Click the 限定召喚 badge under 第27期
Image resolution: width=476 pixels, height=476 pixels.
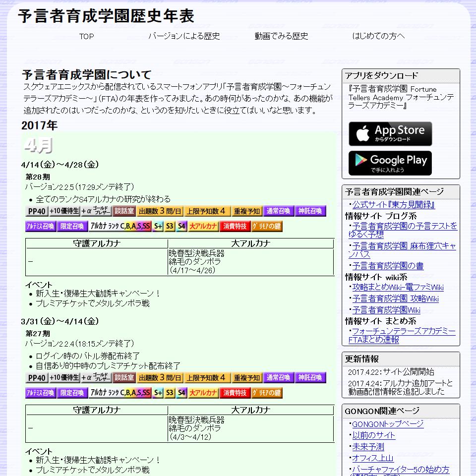pyautogui.click(x=72, y=393)
